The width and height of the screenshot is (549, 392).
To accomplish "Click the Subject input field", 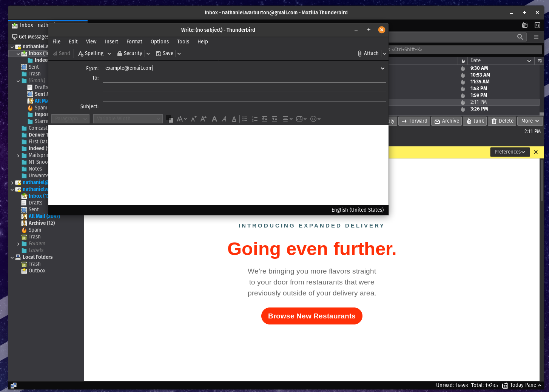I will pos(244,107).
